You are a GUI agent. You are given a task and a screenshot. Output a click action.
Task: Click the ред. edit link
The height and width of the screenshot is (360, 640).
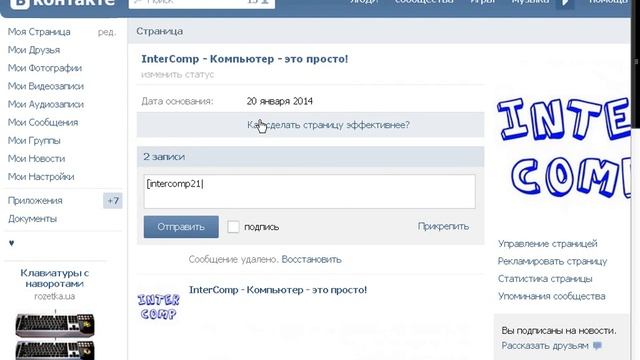click(107, 32)
